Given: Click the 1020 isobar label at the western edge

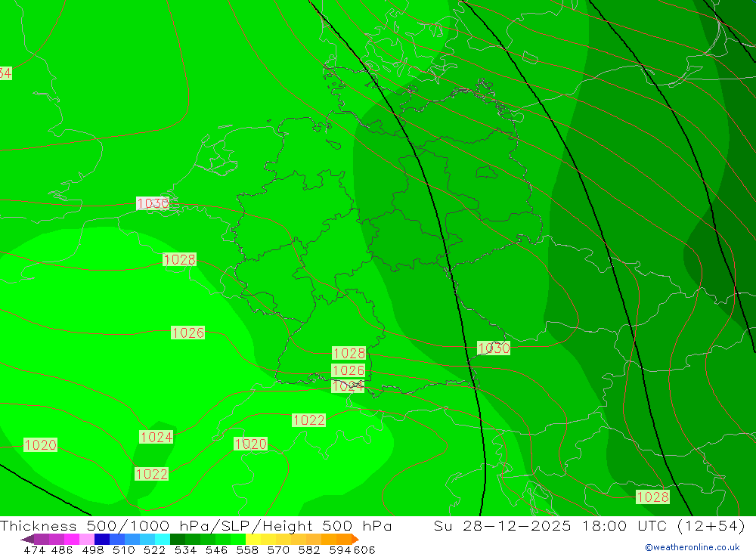Looking at the screenshot, I should pos(41,445).
